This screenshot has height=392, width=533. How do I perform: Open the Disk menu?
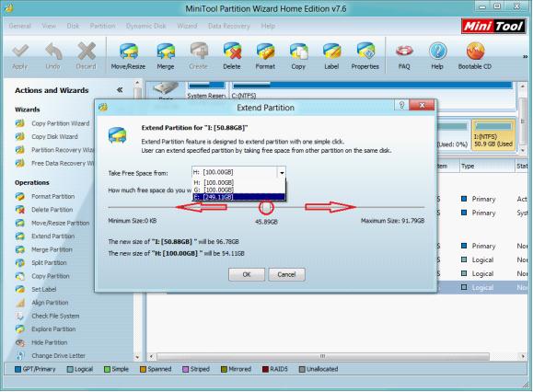point(73,26)
